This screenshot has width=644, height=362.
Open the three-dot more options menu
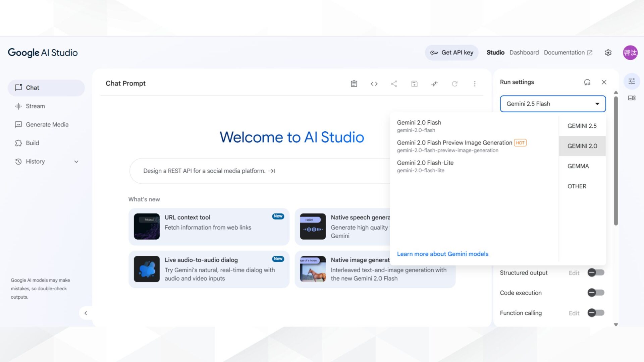[475, 84]
